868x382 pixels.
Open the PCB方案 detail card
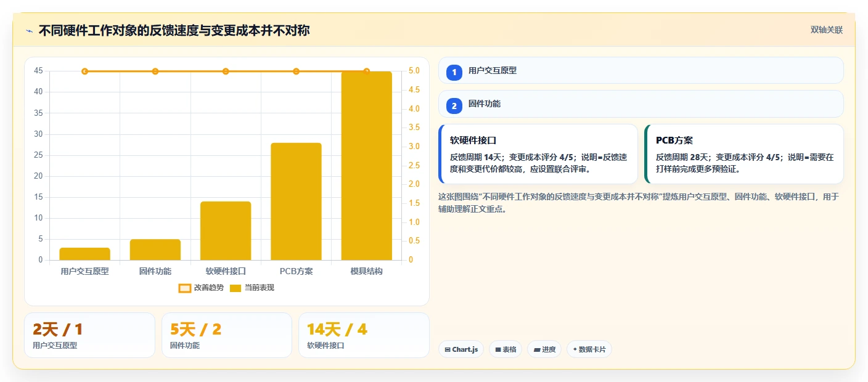coord(744,154)
